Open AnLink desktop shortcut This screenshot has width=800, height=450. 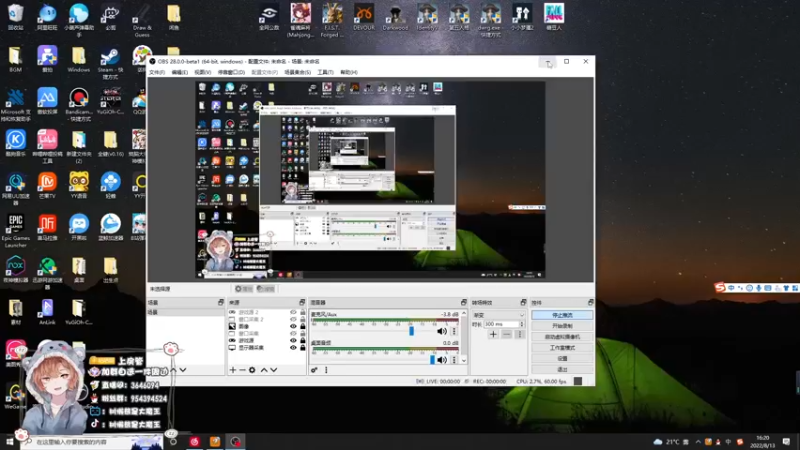[47, 312]
